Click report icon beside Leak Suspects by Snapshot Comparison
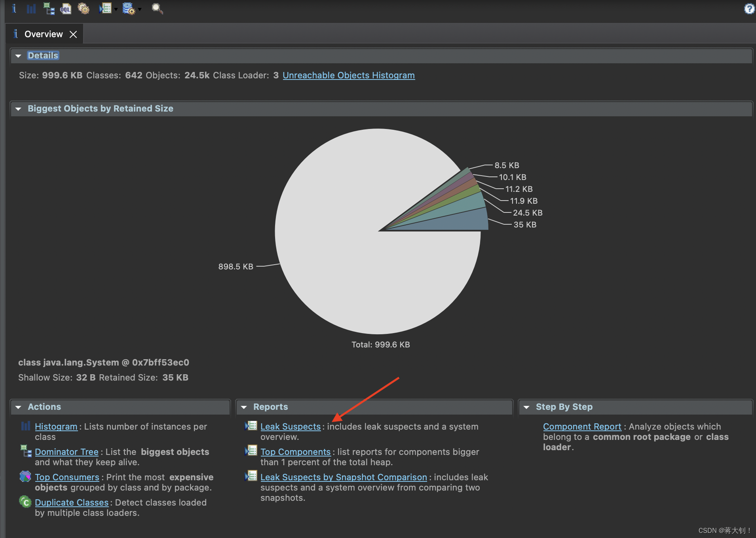 tap(251, 476)
